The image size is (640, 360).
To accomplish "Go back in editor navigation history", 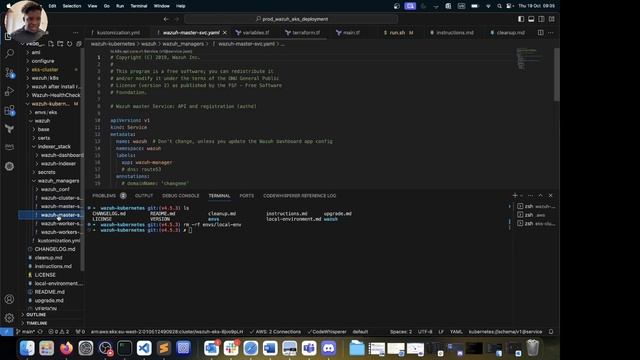I will 166,19.
